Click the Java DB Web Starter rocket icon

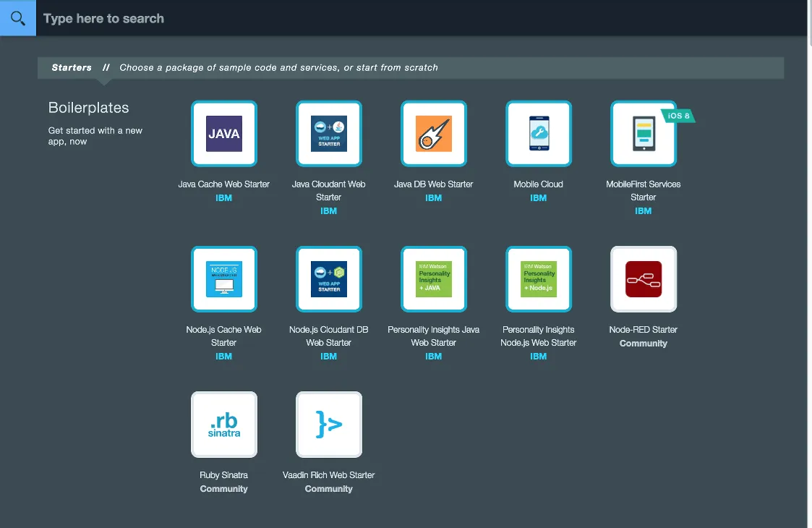point(433,134)
